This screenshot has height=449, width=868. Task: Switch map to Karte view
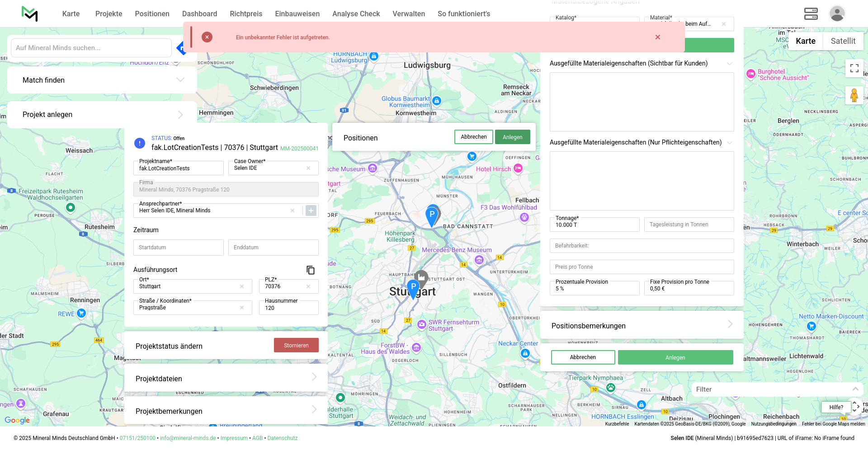tap(805, 41)
